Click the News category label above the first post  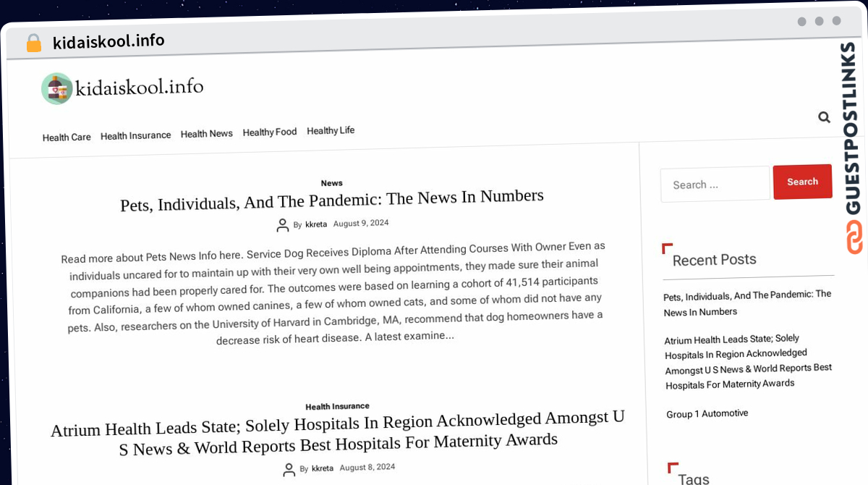tap(332, 183)
